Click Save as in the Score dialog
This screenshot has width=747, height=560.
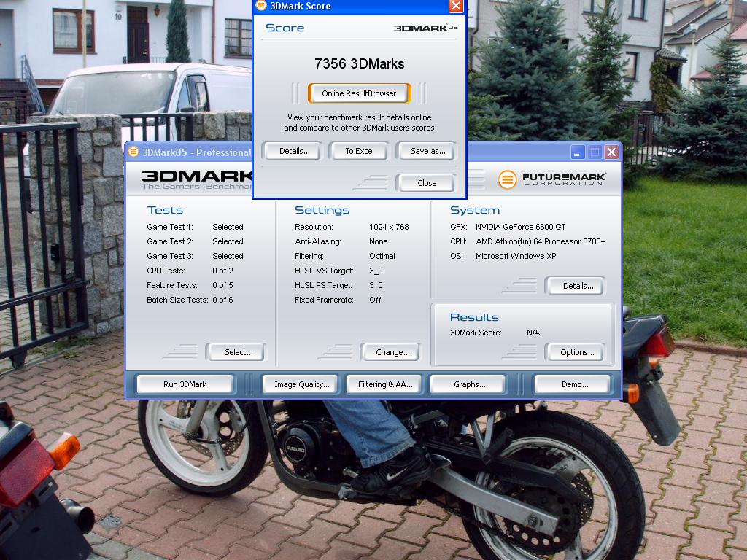coord(427,151)
